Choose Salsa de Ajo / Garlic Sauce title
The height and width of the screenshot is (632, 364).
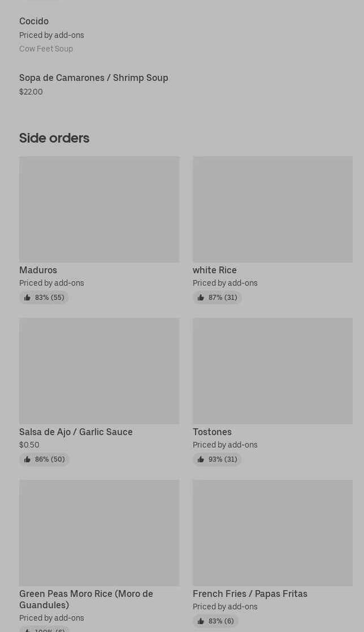[76, 432]
